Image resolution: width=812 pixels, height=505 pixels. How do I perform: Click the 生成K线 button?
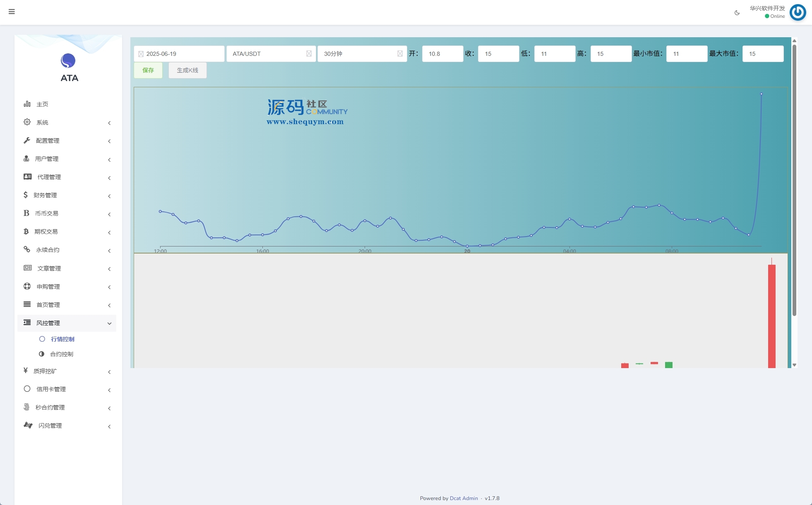tap(187, 70)
